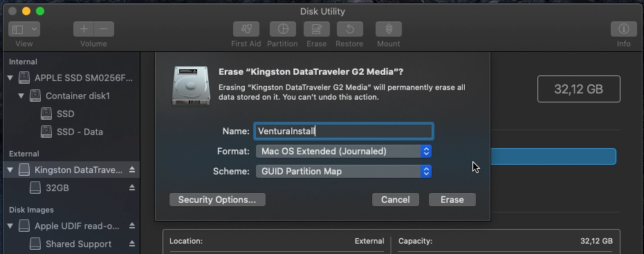Remove volume with minus button
Screen dimensions: 644x254
104,29
